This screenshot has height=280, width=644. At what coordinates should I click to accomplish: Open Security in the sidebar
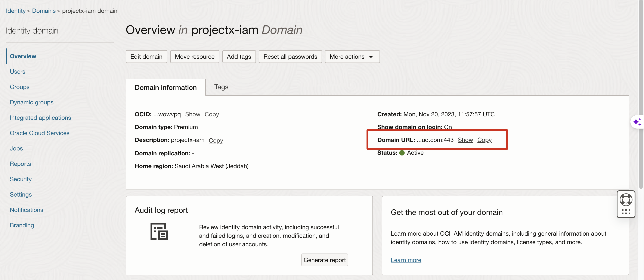pos(21,179)
